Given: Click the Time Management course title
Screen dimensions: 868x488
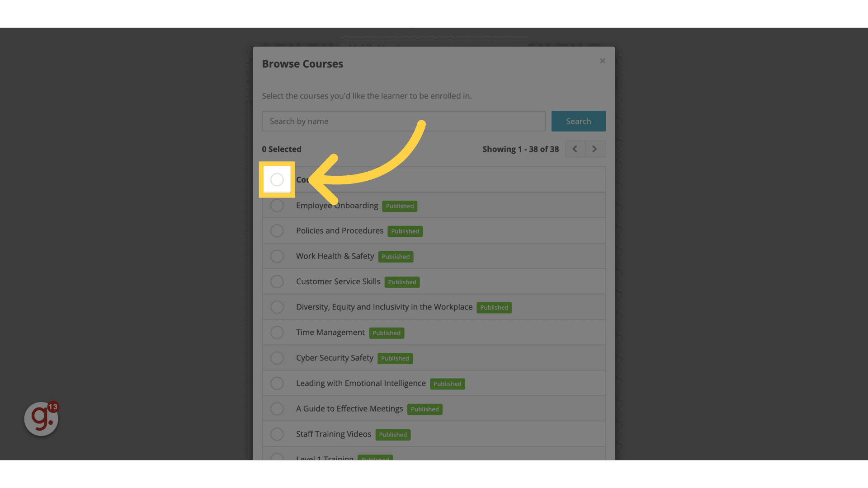Looking at the screenshot, I should point(330,333).
